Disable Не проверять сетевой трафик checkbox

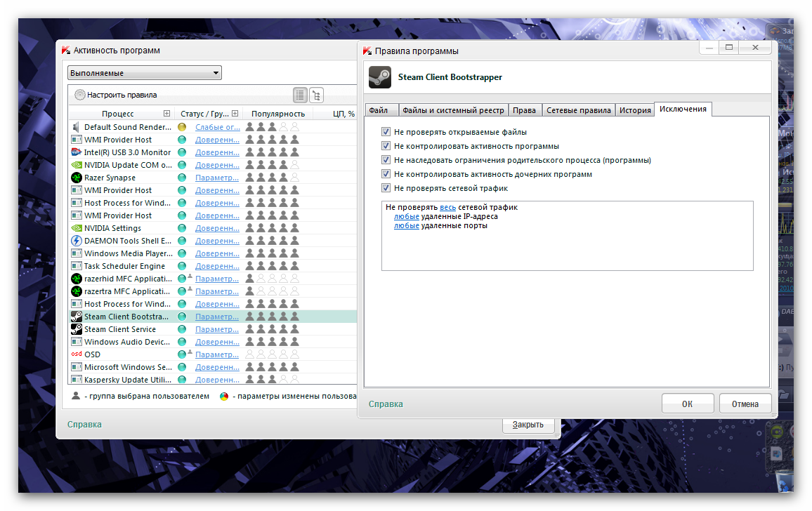pyautogui.click(x=386, y=188)
